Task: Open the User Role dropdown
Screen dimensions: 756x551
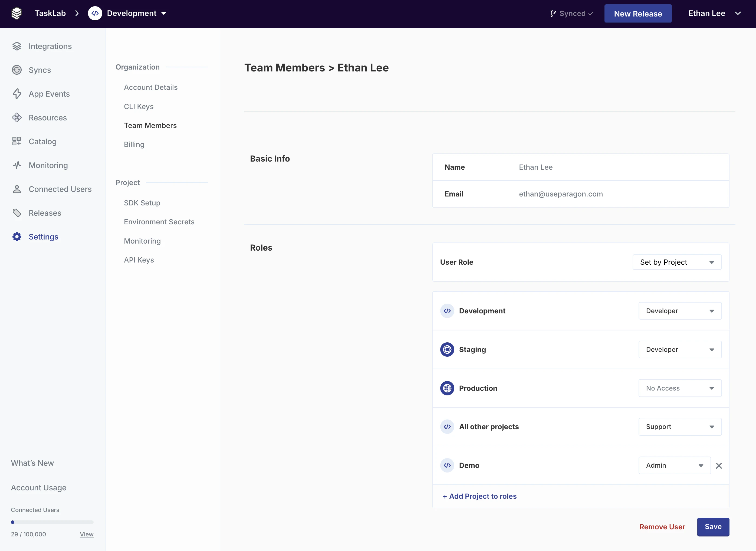Action: [677, 262]
